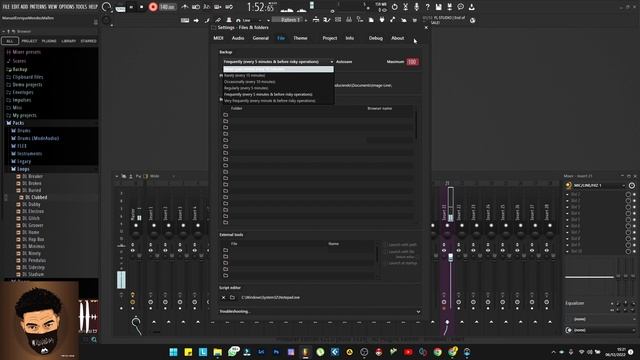The height and width of the screenshot is (360, 640).
Task: Click the second folder icon in folder list
Action: (x=226, y=121)
